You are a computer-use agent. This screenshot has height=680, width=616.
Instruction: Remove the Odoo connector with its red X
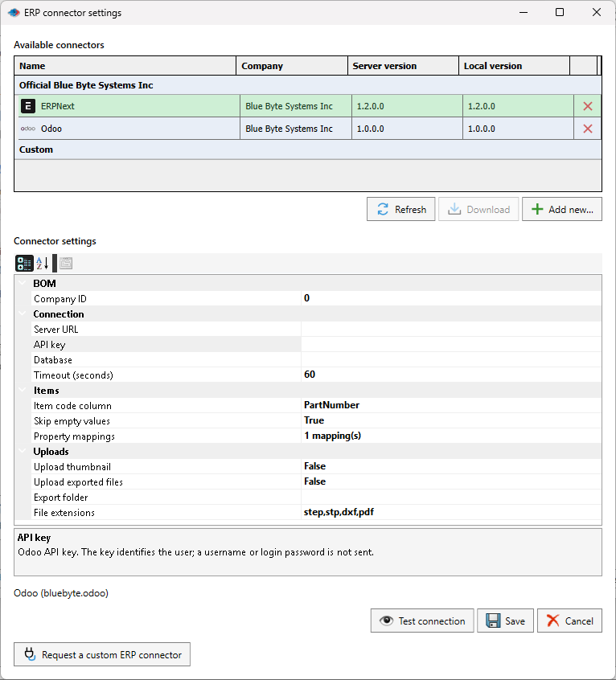tap(587, 129)
